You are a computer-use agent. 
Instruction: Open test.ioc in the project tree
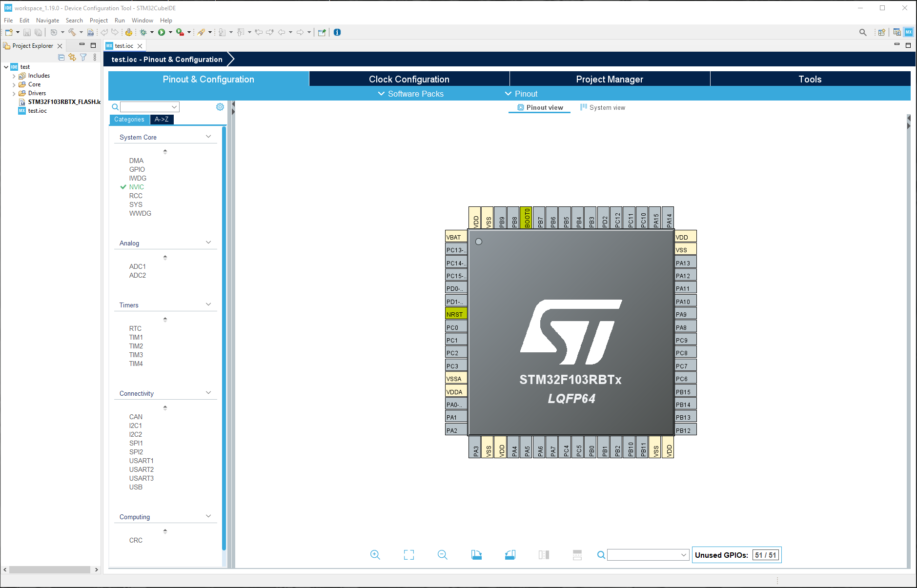point(38,111)
